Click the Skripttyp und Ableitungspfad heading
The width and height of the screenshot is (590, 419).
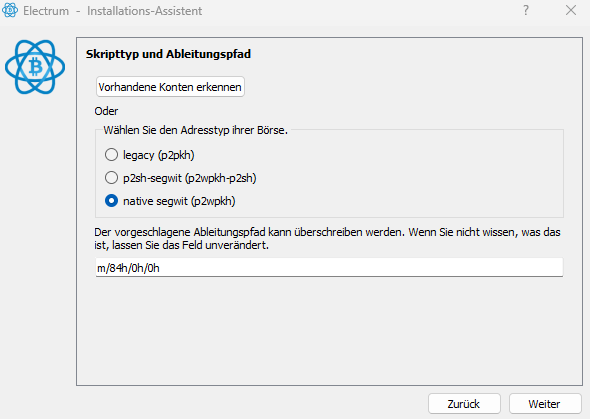click(168, 54)
